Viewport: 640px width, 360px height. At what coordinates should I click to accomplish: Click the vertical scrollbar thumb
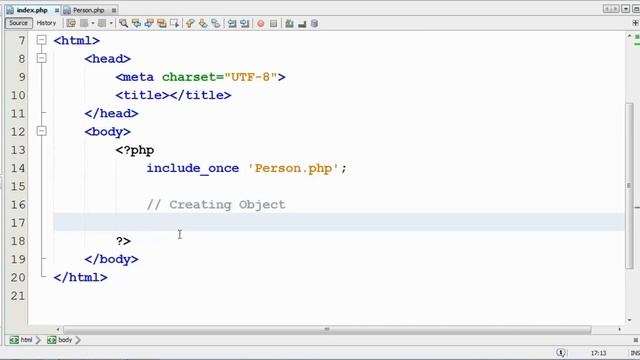(x=629, y=186)
